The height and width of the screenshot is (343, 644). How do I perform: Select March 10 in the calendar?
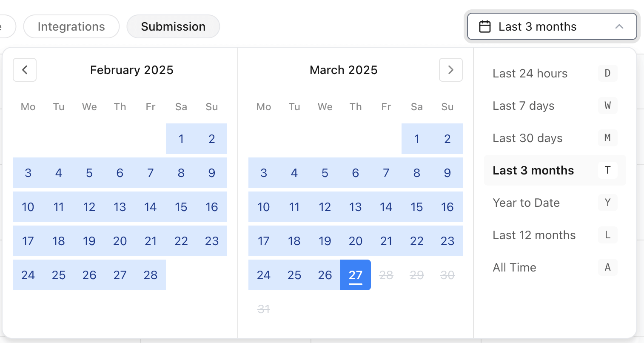(x=264, y=207)
